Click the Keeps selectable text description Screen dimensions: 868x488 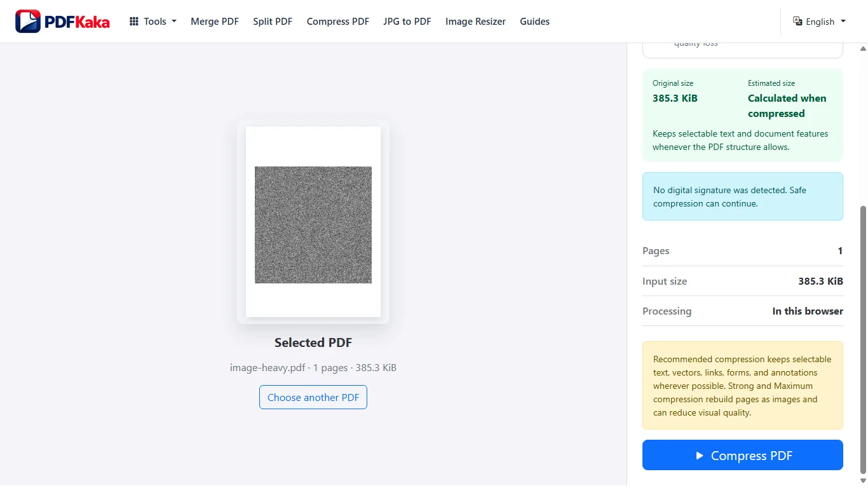(x=740, y=140)
